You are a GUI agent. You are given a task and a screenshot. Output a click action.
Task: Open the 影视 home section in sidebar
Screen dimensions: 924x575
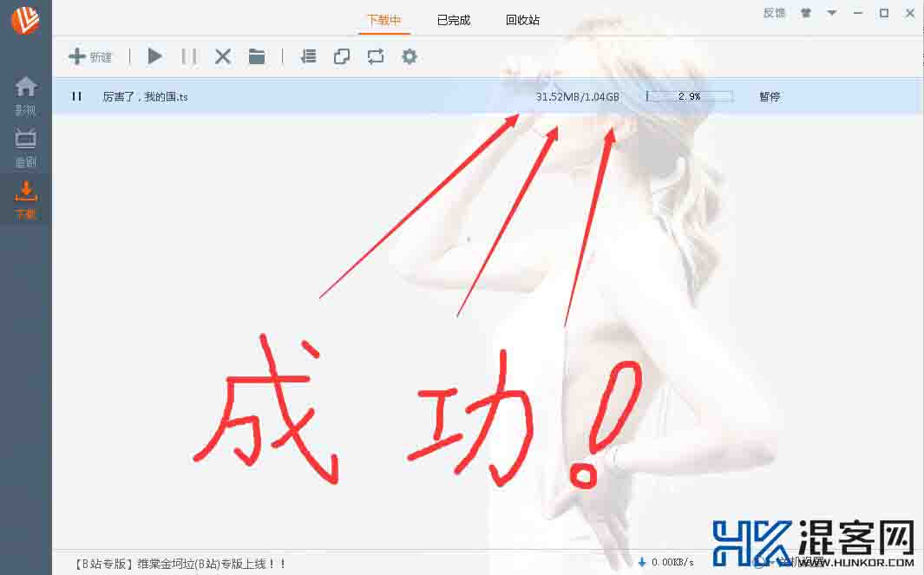(25, 95)
